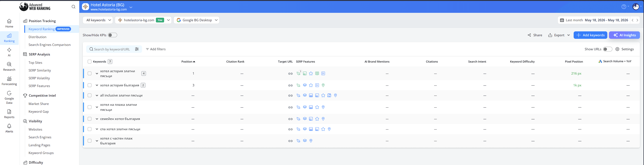The width and height of the screenshot is (644, 165).
Task: Check the 'хотел астория златни пясъци' row checkbox
Action: point(90,73)
